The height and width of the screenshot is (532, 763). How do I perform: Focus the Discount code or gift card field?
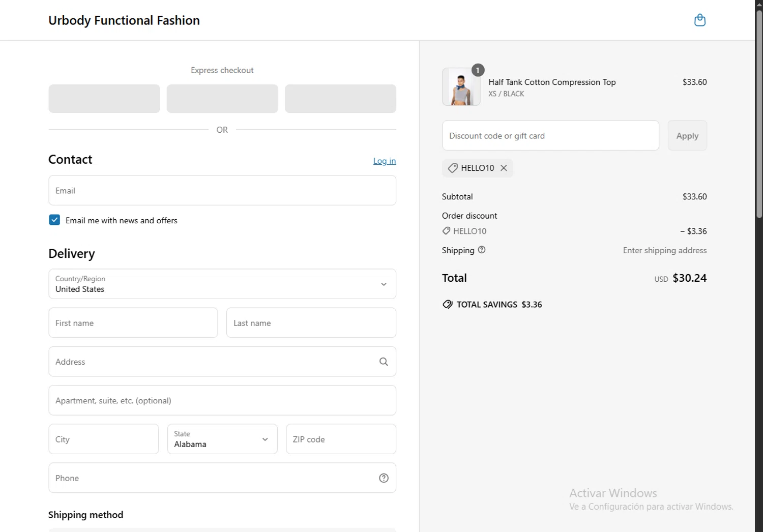[x=550, y=135]
